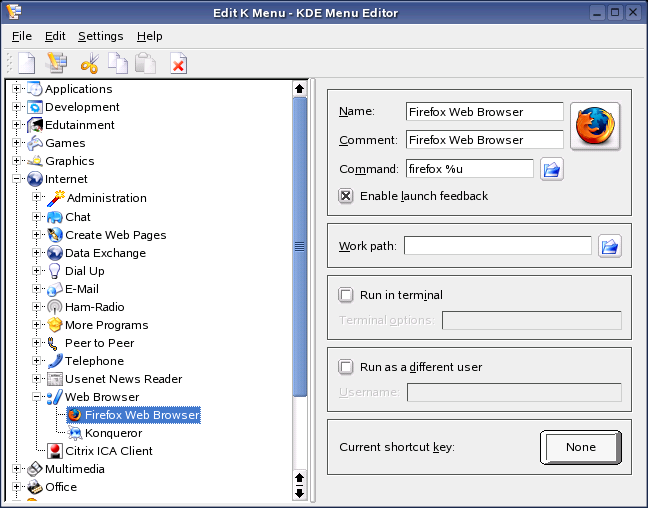Collapse the Web Browser submenu node
Viewport: 648px width, 508px height.
click(36, 397)
